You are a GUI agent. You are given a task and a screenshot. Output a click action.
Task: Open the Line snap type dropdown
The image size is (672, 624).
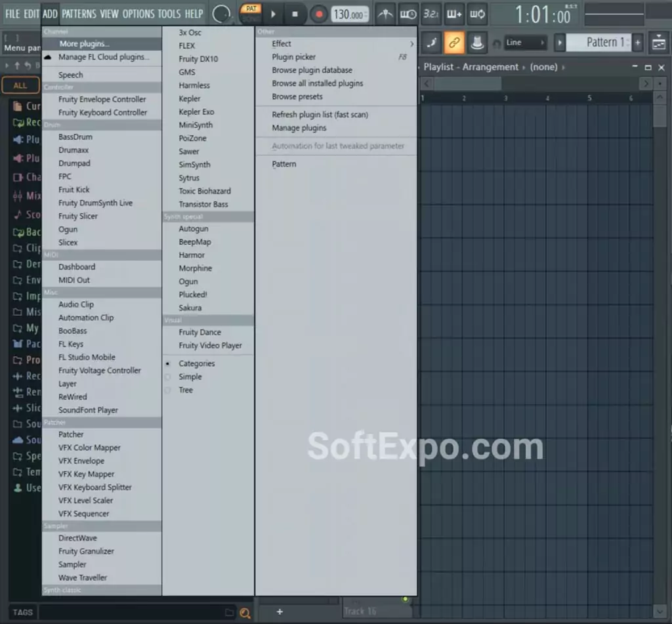point(525,42)
